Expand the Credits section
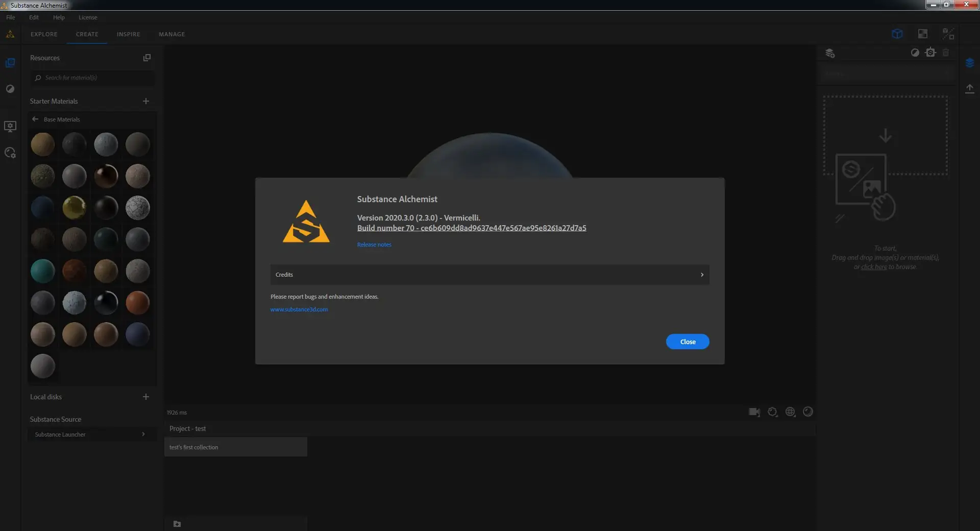980x531 pixels. [x=488, y=275]
